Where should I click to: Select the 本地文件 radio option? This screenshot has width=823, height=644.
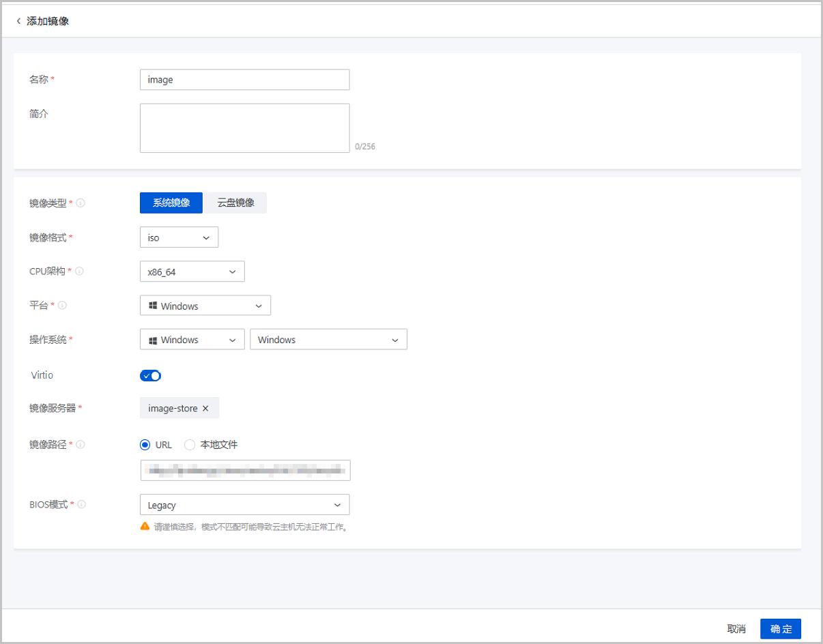point(190,445)
